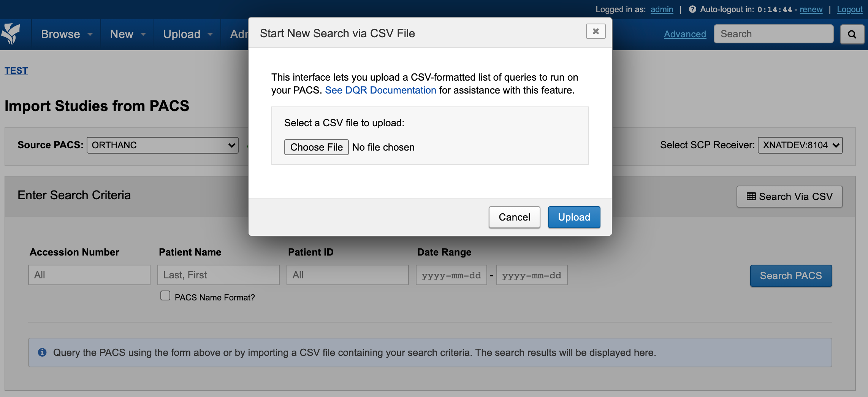
Task: Click the XNAT logo home icon
Action: [x=11, y=34]
